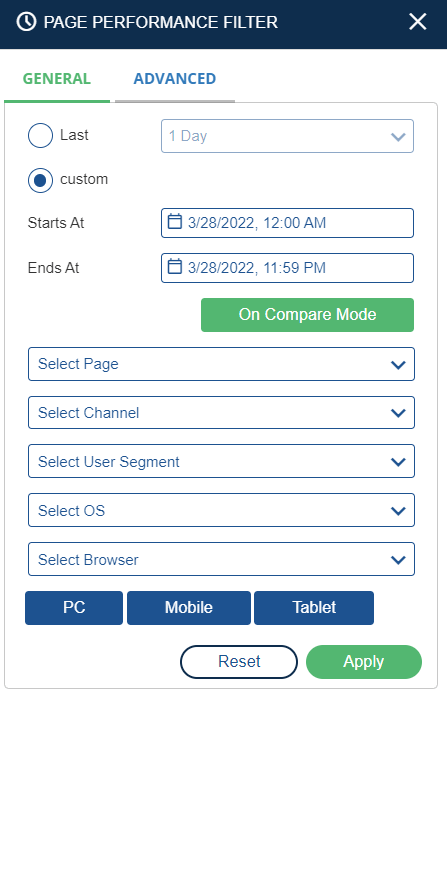Click the On Compare Mode button
This screenshot has height=877, width=447.
pos(307,315)
